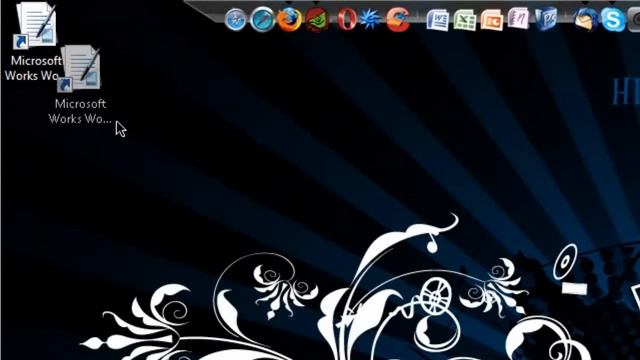Open Microsoft Excel from the dock
The image size is (640, 360).
point(465,20)
